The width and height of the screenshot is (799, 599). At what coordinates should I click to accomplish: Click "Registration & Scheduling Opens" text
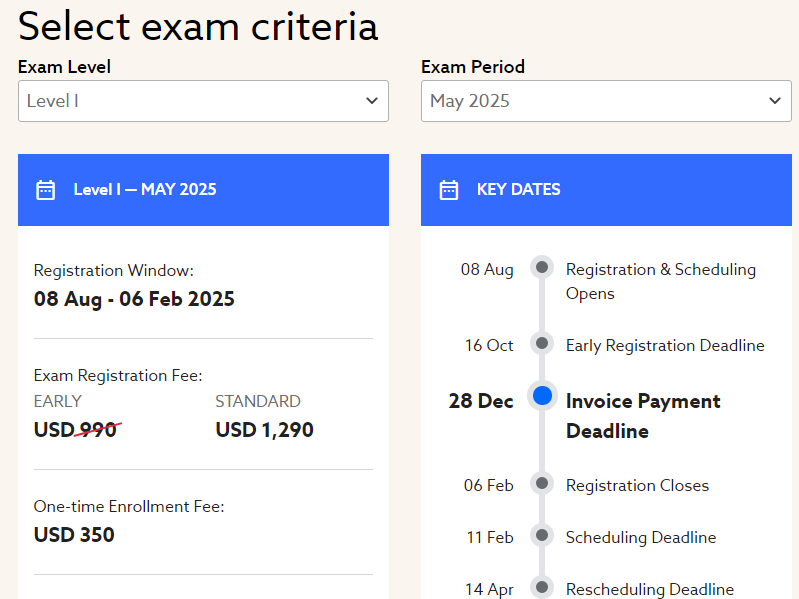[x=661, y=281]
